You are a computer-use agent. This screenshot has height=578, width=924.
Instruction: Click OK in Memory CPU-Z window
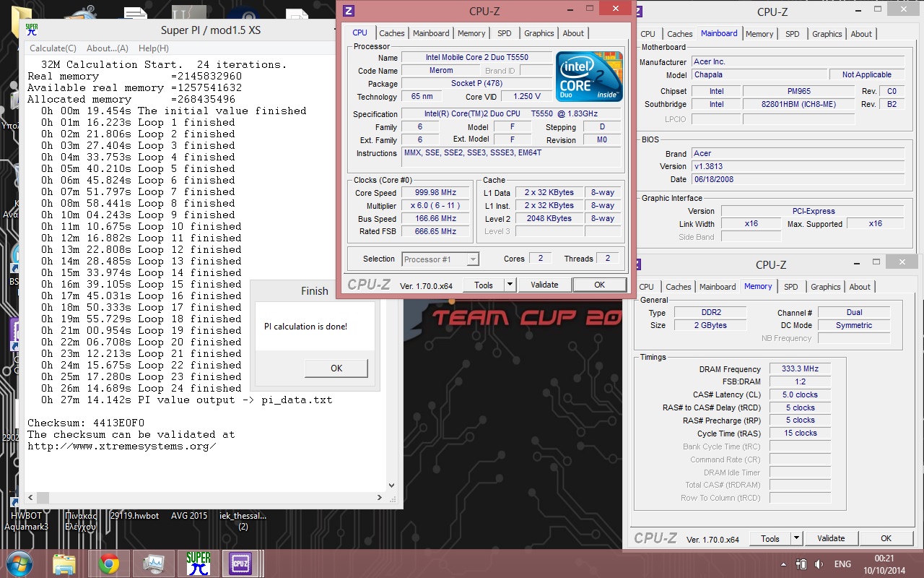pyautogui.click(x=886, y=538)
